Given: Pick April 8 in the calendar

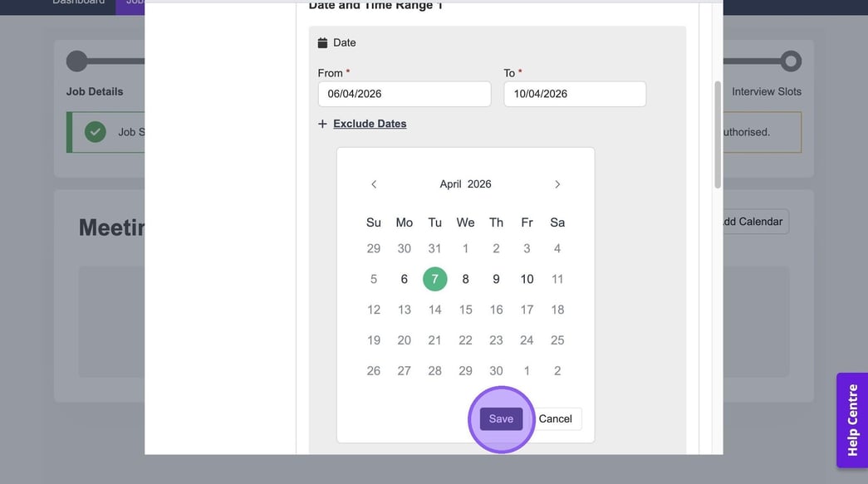Looking at the screenshot, I should tap(465, 279).
